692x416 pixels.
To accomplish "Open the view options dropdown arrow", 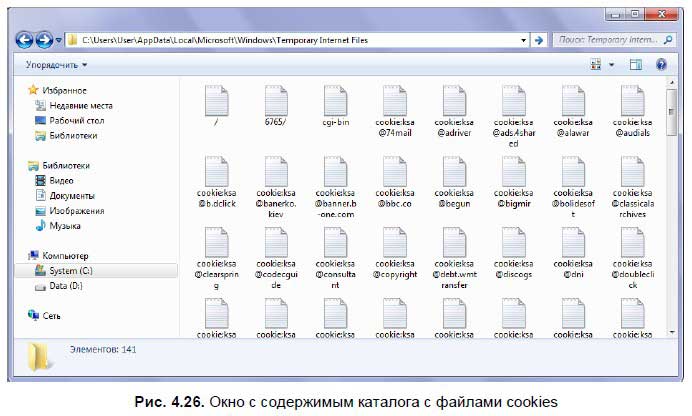I will point(611,65).
